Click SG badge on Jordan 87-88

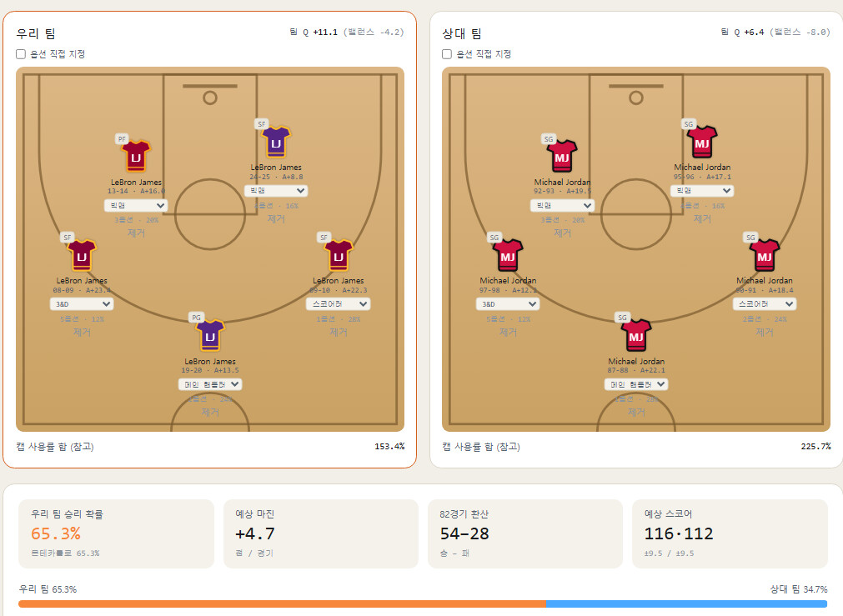click(623, 318)
